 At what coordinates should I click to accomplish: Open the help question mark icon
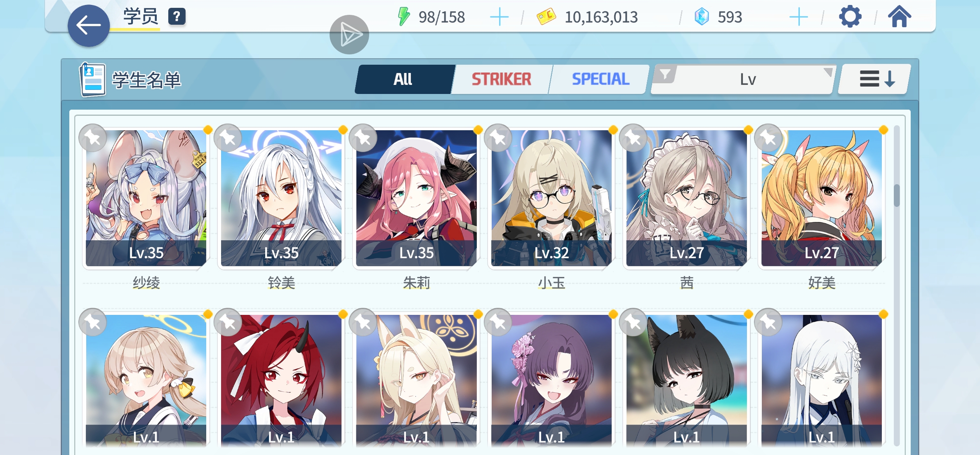click(177, 16)
